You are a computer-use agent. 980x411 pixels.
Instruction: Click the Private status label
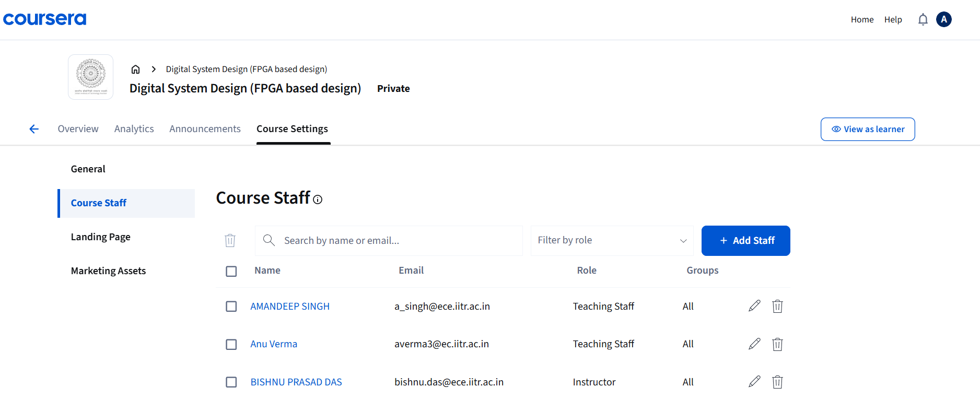[393, 89]
